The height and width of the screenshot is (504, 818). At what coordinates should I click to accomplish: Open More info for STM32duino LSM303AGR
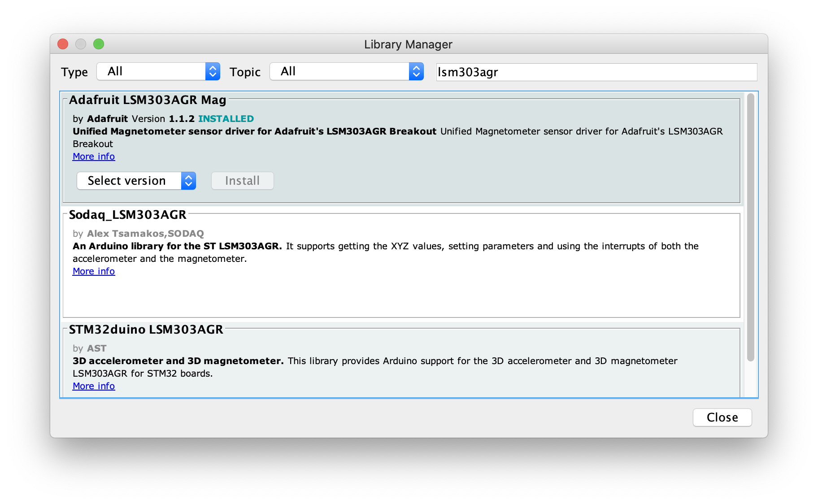[93, 386]
